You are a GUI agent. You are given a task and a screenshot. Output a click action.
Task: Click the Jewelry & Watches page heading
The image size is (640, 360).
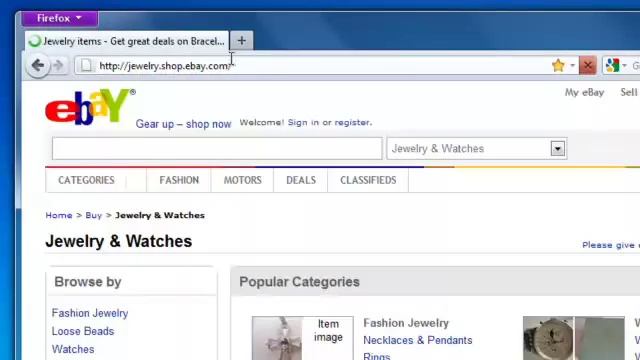[x=119, y=241]
